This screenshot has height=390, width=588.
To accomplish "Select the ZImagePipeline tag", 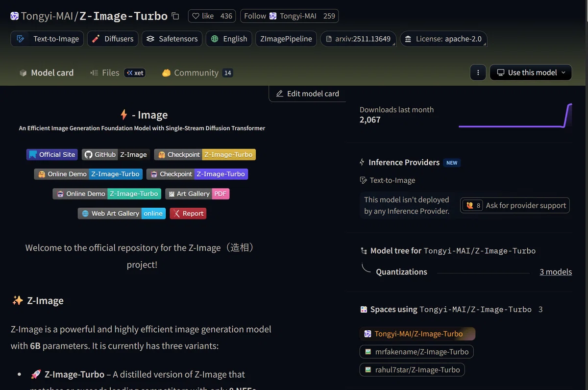I will [286, 39].
